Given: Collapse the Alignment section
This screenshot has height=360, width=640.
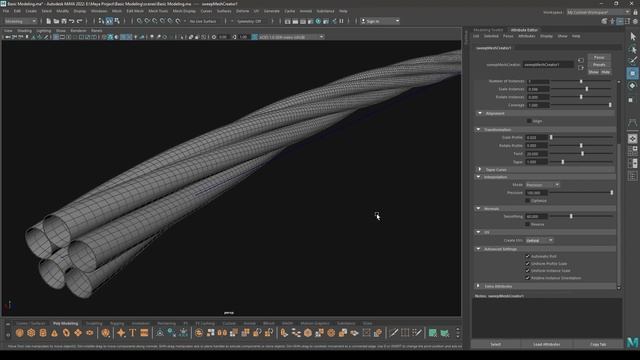Looking at the screenshot, I should 480,113.
